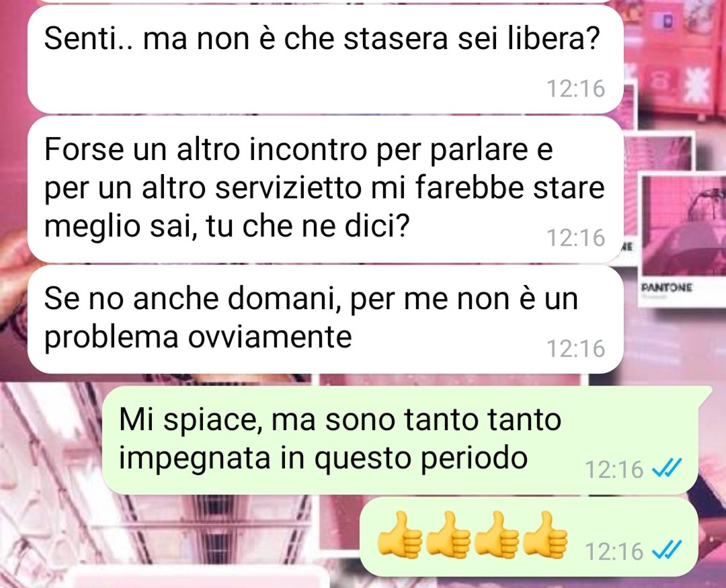This screenshot has height=588, width=726.
Task: Tap the second thumbs-up emoji
Action: point(448,534)
